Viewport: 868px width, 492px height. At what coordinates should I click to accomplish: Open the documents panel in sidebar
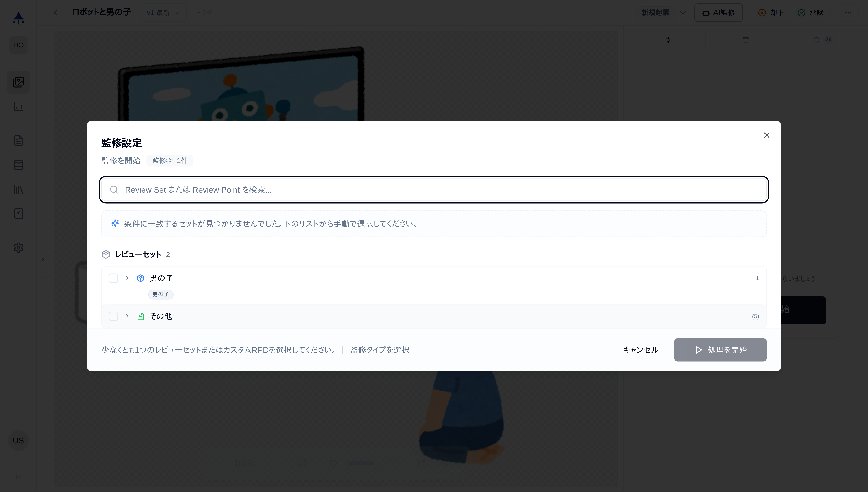18,140
